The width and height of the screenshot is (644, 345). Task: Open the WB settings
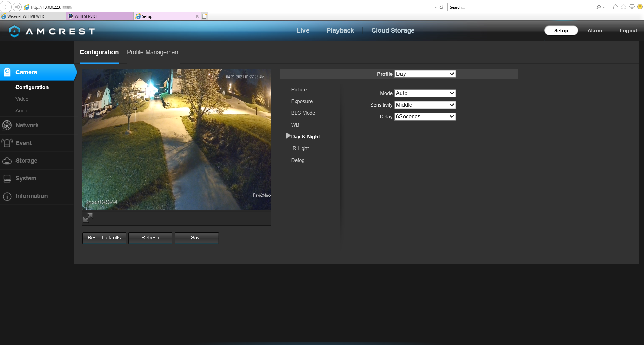click(295, 125)
